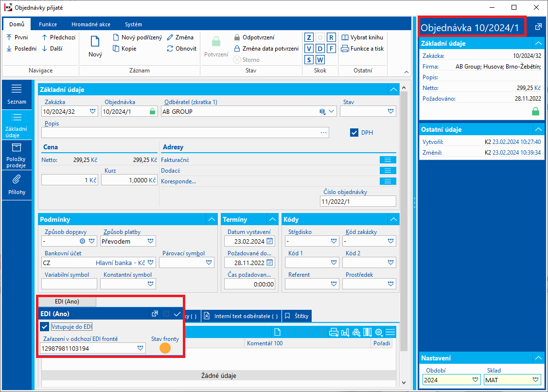Screen dimensions: 548x392
Task: Jump to R document
Action: (331, 37)
